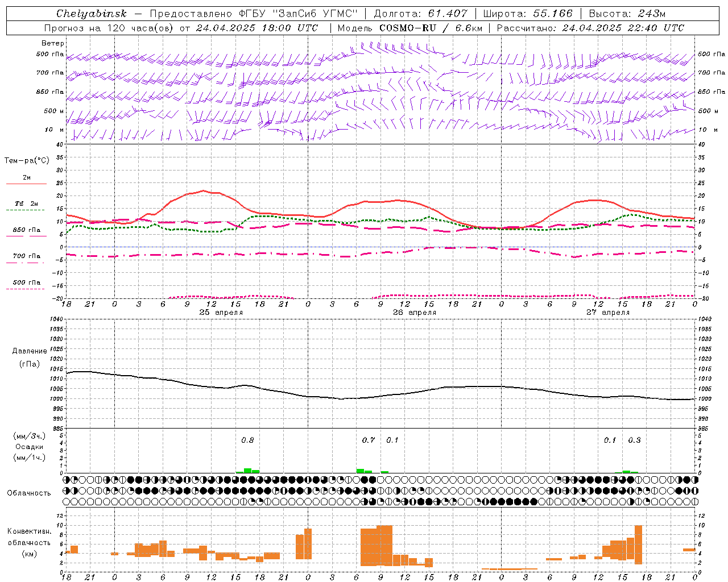
Task: Click the Chelyabinsk station name in header
Action: (x=92, y=14)
